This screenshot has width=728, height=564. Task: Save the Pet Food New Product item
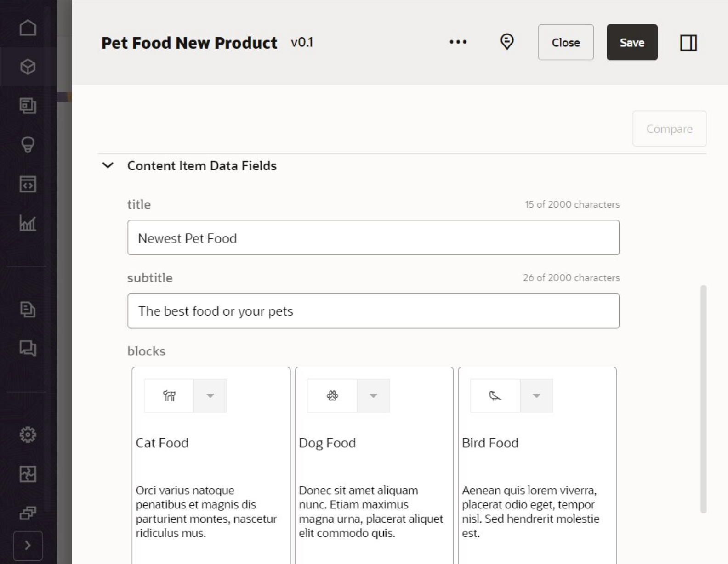(x=632, y=42)
